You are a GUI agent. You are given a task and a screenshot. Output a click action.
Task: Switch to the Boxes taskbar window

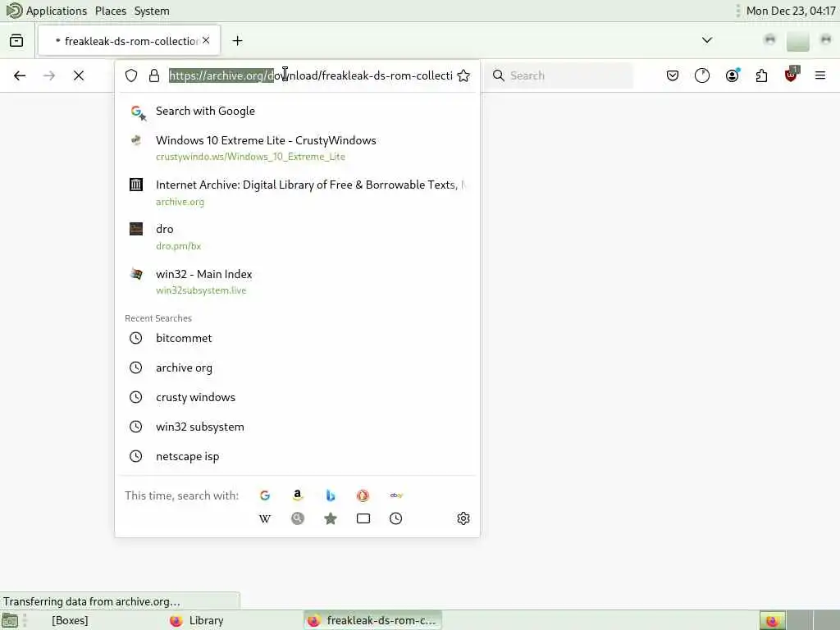click(x=70, y=620)
